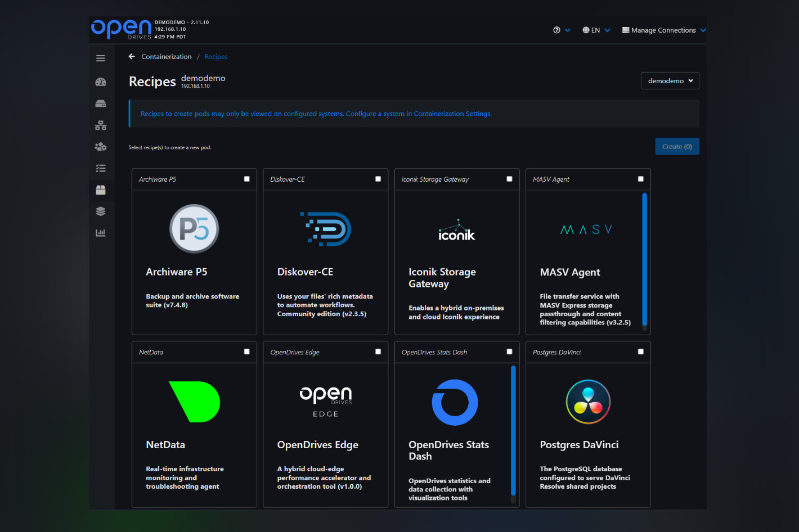Open the demodemo system selector dropdown
This screenshot has height=532, width=799.
tap(670, 81)
